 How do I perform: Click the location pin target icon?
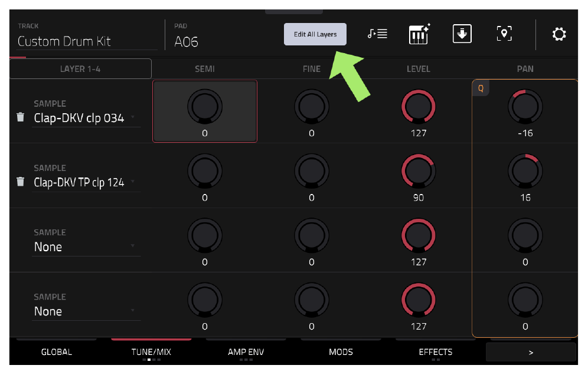(x=504, y=34)
